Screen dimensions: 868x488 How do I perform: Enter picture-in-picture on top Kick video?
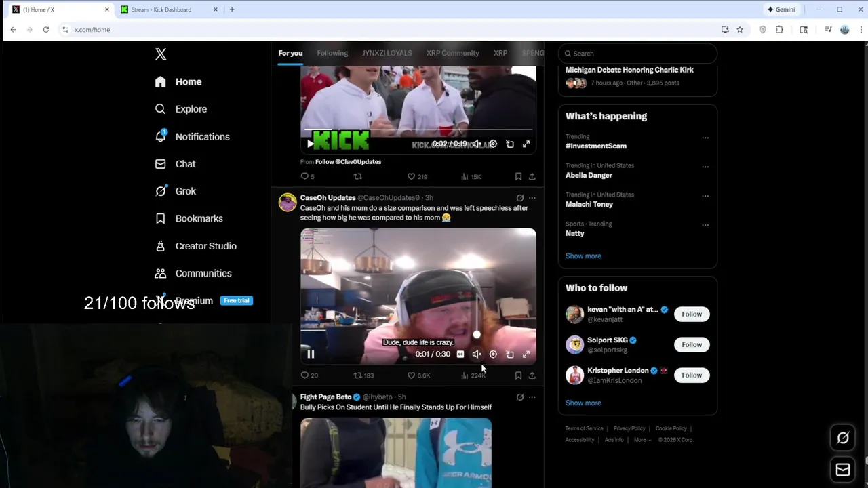click(510, 144)
